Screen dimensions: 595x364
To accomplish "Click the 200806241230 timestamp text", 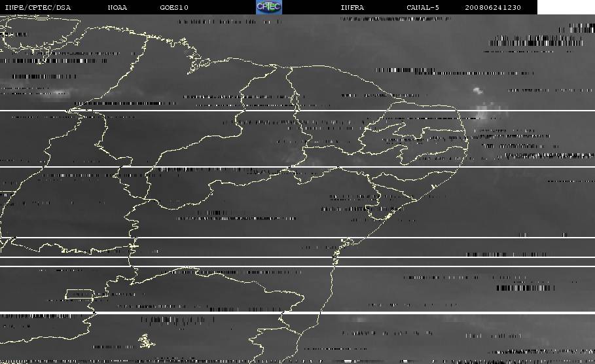I will click(493, 8).
